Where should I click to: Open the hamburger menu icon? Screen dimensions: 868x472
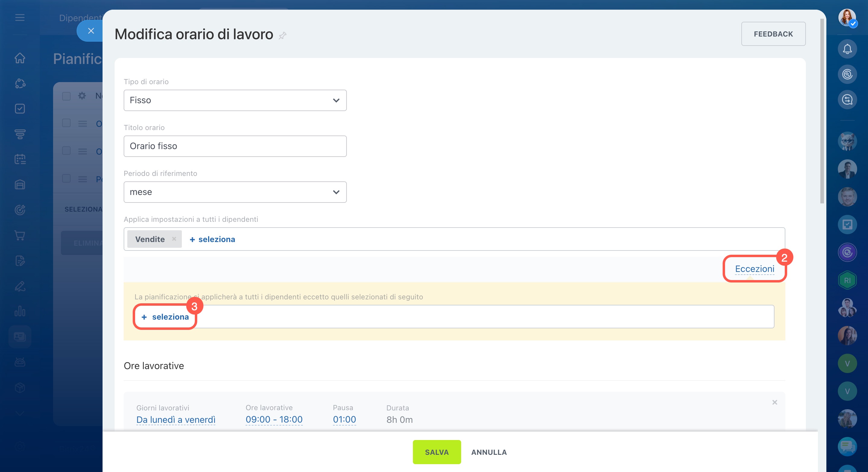[x=20, y=18]
